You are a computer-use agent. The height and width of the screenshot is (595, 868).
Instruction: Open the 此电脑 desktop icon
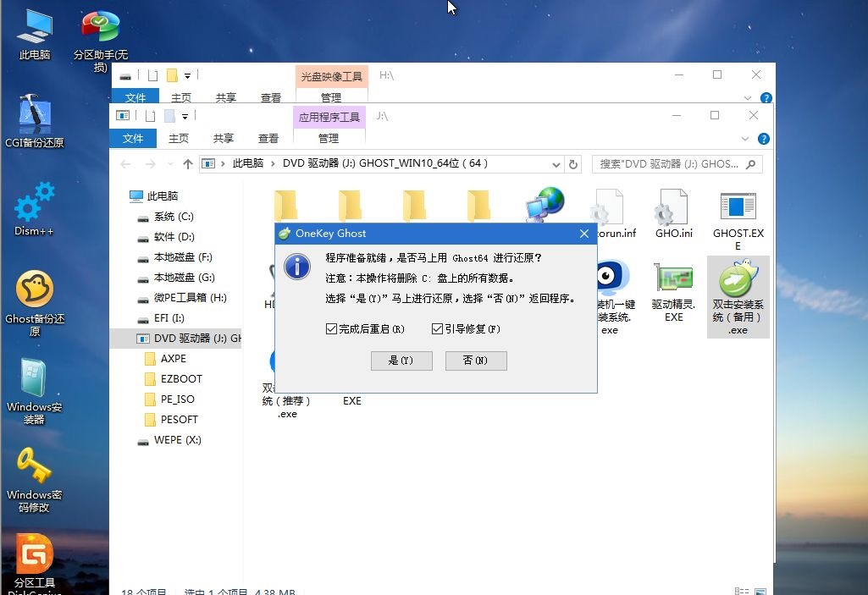35,35
